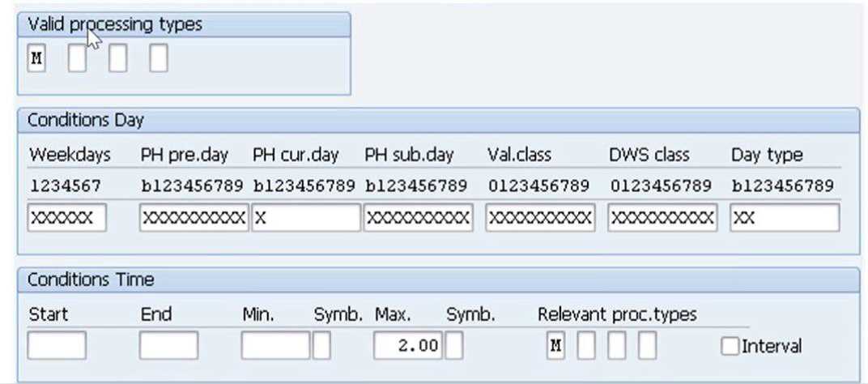Click the PH pre.day input field
This screenshot has height=384, width=868.
[194, 218]
